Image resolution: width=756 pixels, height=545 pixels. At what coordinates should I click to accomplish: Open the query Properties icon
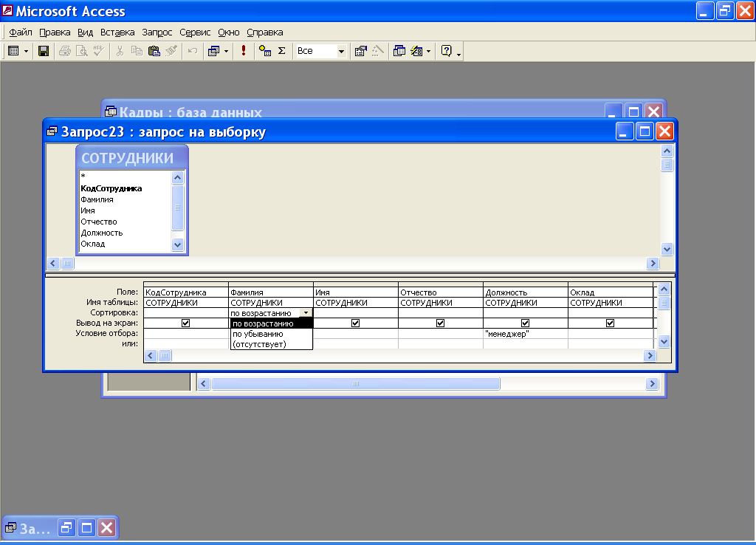tap(360, 51)
